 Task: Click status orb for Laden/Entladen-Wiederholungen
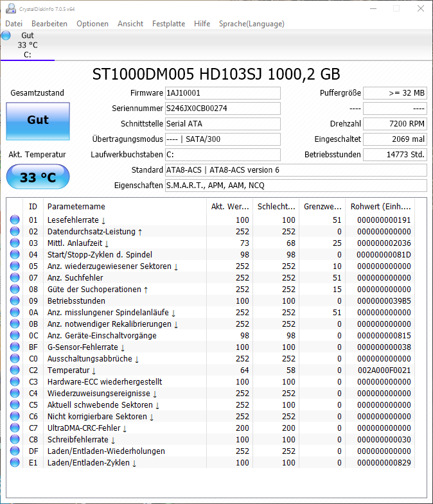[15, 451]
